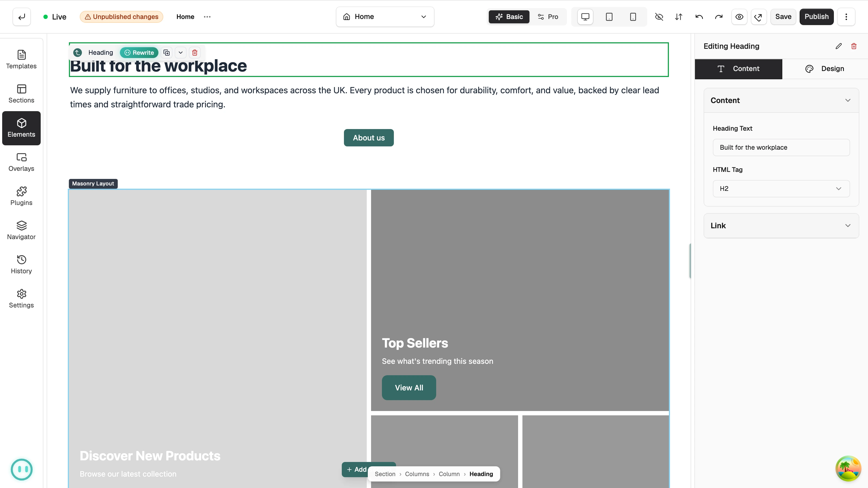Select the Top Sellers heading
Screen dimensions: 868x488
[x=415, y=343]
